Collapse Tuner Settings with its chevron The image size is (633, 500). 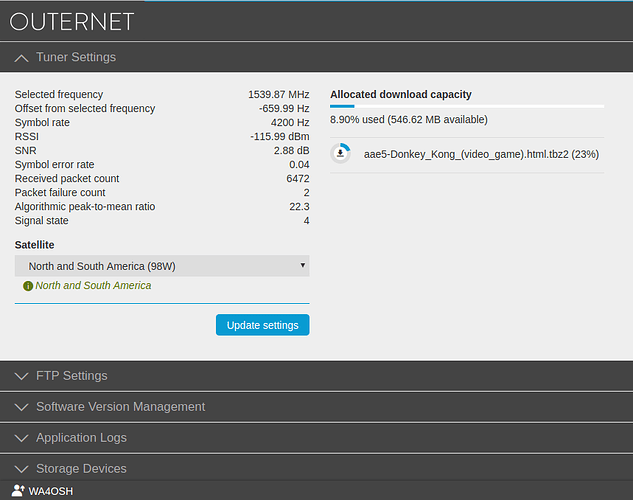click(21, 58)
